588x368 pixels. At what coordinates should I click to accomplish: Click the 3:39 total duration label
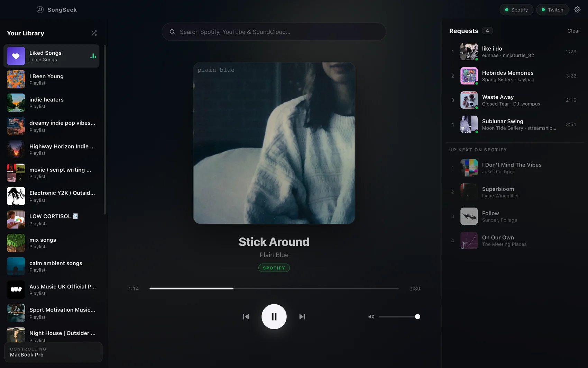[415, 289]
